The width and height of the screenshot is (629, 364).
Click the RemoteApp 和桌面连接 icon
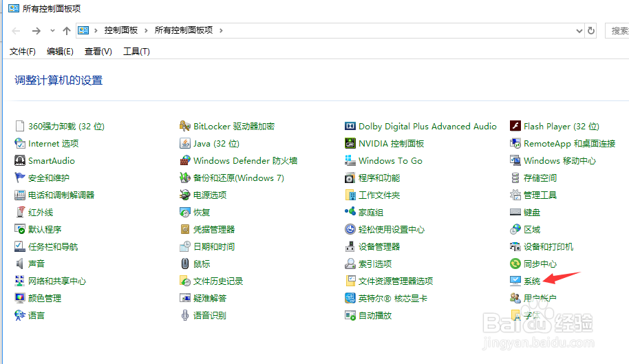[515, 144]
